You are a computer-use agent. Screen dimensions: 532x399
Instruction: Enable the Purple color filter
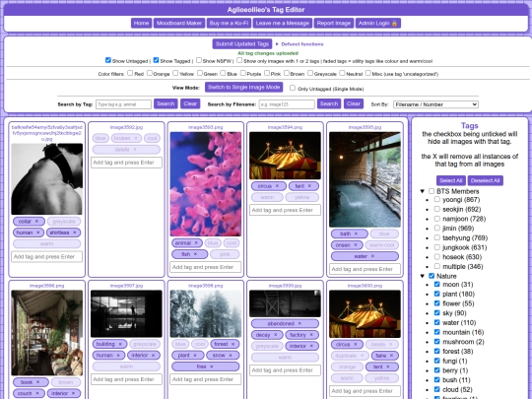243,73
